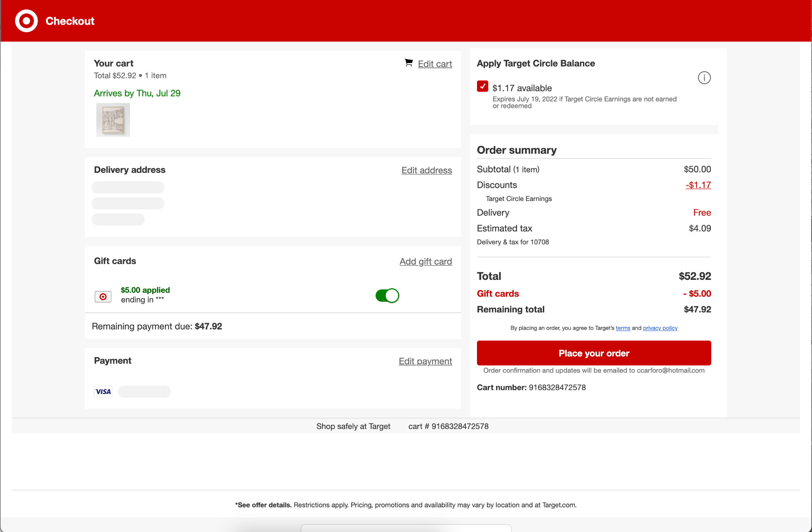Uncheck the $1.17 Target Circle balance
Viewport: 812px width, 532px height.
483,86
